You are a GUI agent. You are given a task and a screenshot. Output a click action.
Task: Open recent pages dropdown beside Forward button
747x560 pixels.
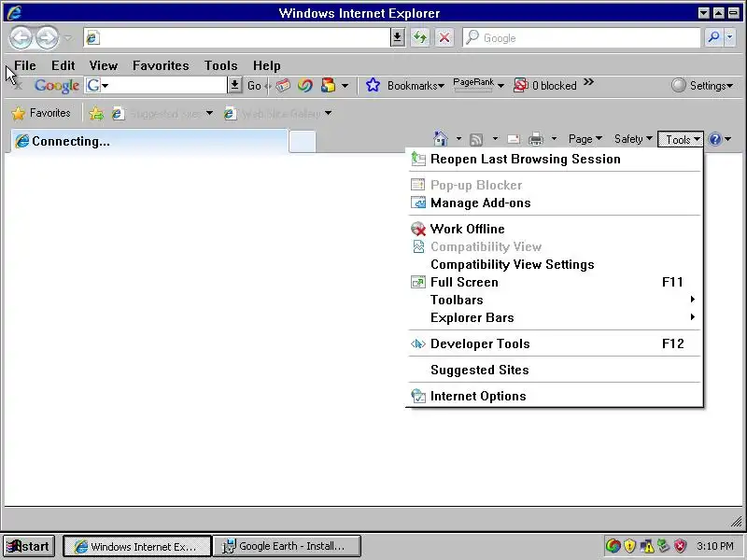pyautogui.click(x=68, y=37)
